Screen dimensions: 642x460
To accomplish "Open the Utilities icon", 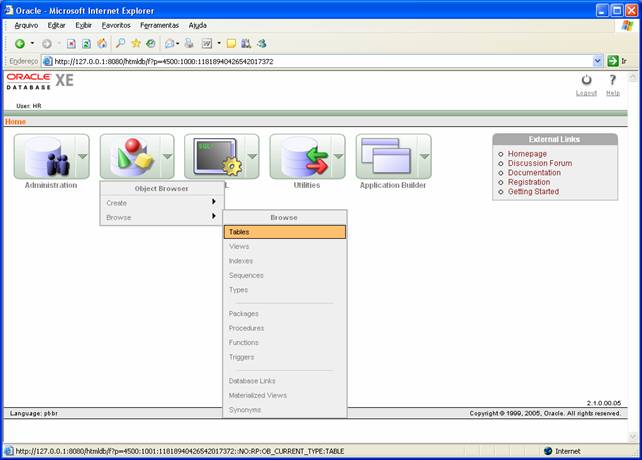I will (298, 156).
